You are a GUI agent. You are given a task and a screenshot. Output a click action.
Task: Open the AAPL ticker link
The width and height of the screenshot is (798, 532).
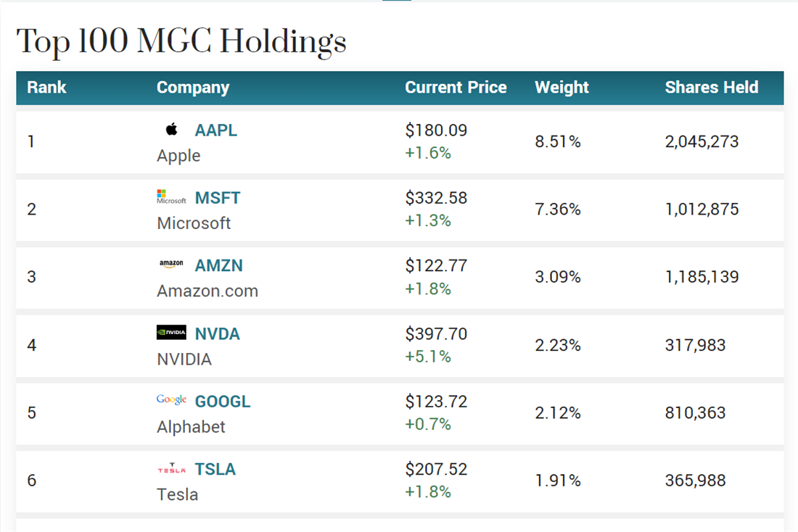coord(216,130)
